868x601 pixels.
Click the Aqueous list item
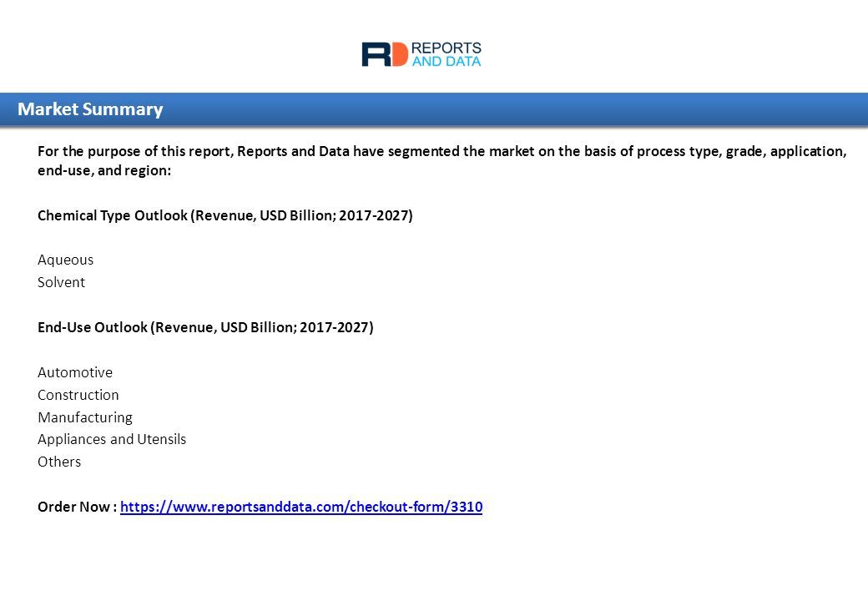click(65, 260)
